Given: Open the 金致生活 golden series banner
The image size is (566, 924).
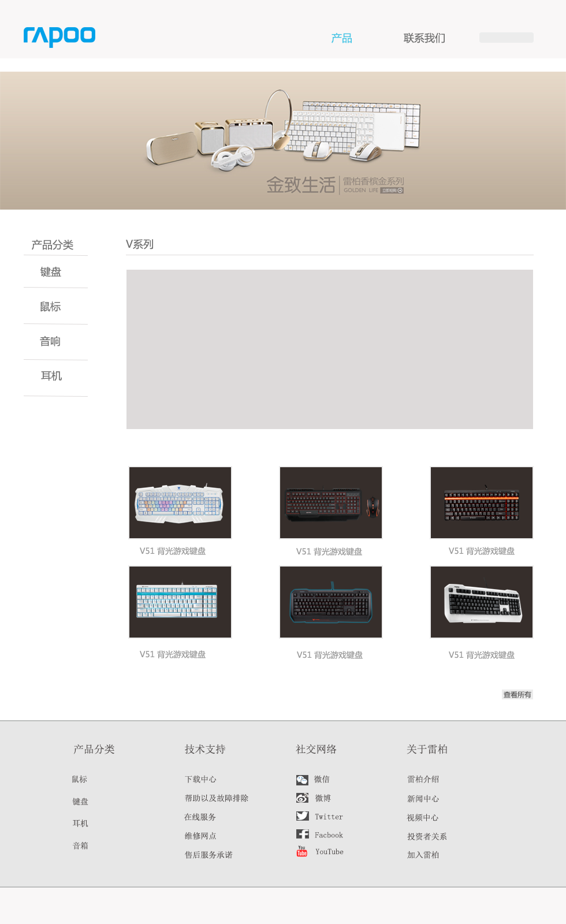Looking at the screenshot, I should click(283, 140).
